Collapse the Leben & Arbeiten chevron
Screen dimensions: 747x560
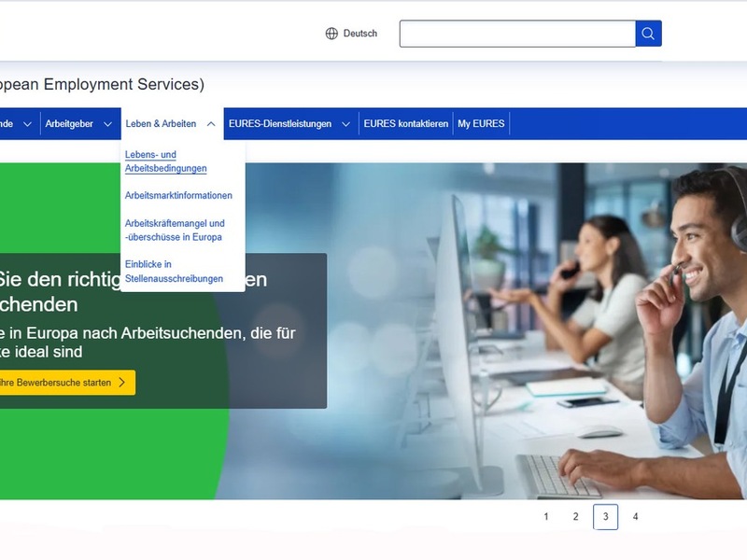point(211,124)
